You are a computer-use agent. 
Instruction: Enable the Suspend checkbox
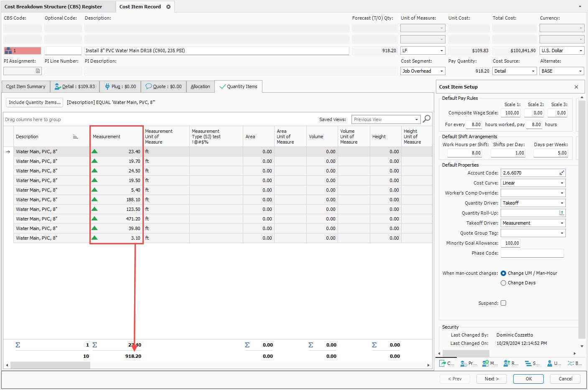coord(503,303)
